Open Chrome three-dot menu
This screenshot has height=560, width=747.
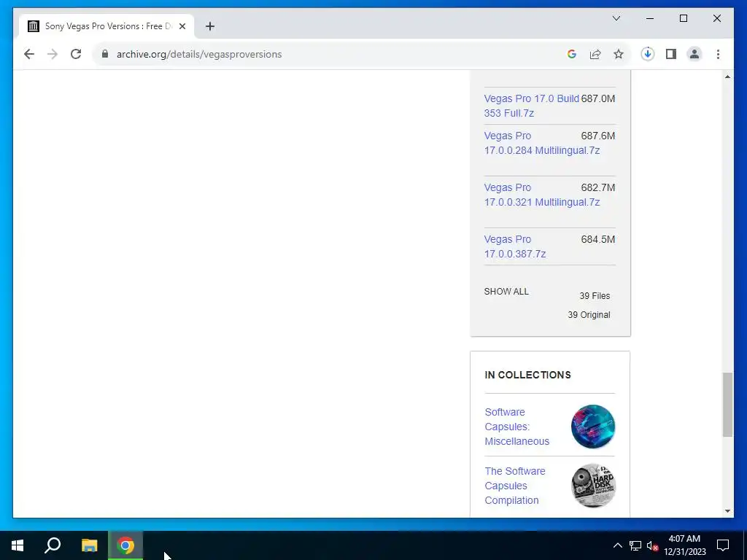718,54
